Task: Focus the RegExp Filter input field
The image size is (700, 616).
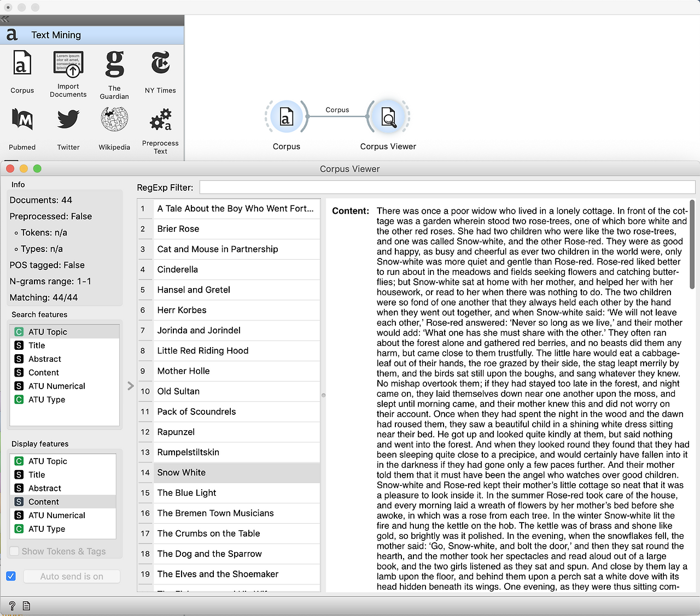Action: pos(447,187)
